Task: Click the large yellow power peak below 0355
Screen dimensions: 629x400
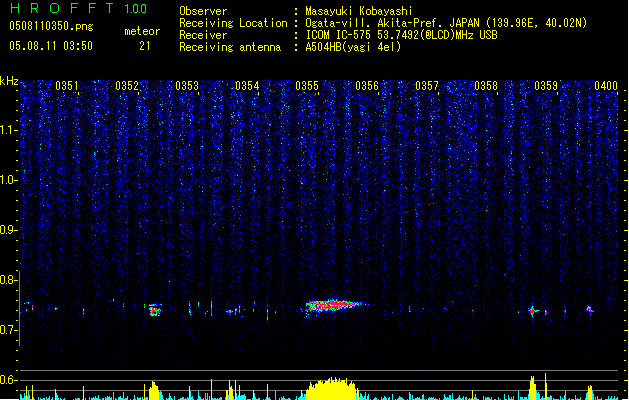Action: (x=332, y=388)
